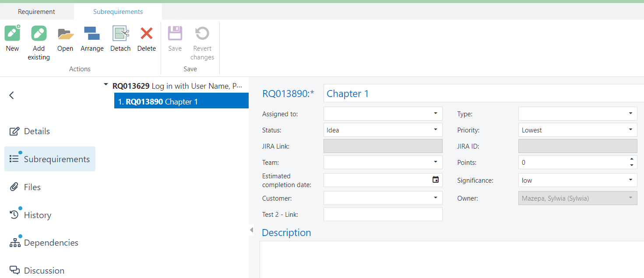Go back using the left chevron arrow
Image resolution: width=644 pixels, height=278 pixels.
[x=12, y=95]
